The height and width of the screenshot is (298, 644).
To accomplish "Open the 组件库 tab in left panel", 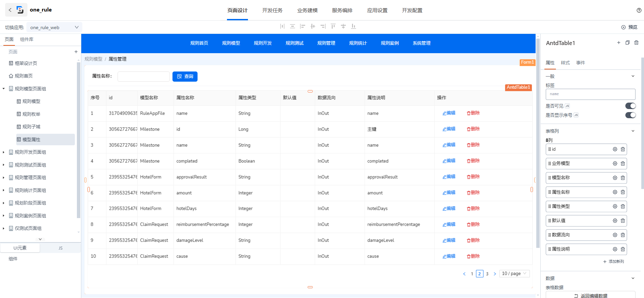I will point(27,40).
